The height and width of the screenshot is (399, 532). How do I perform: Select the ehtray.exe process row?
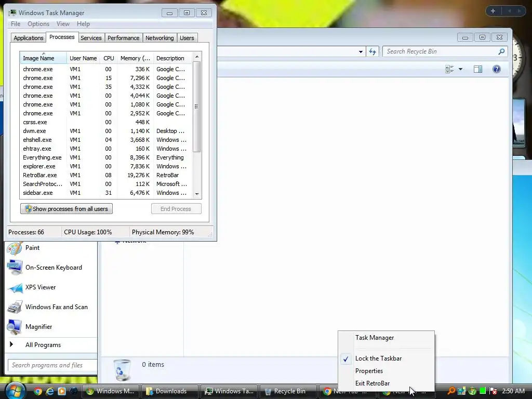coord(106,149)
